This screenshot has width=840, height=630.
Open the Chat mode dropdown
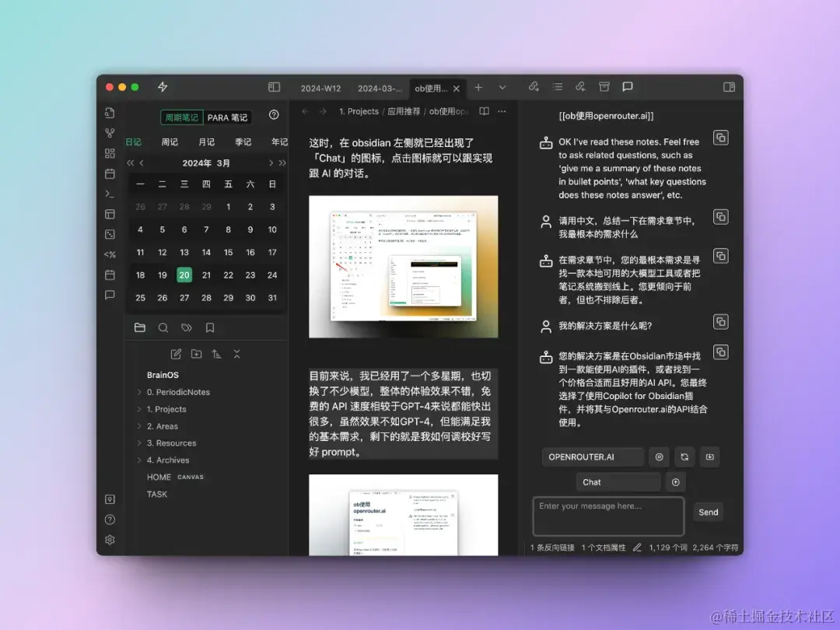[x=618, y=482]
